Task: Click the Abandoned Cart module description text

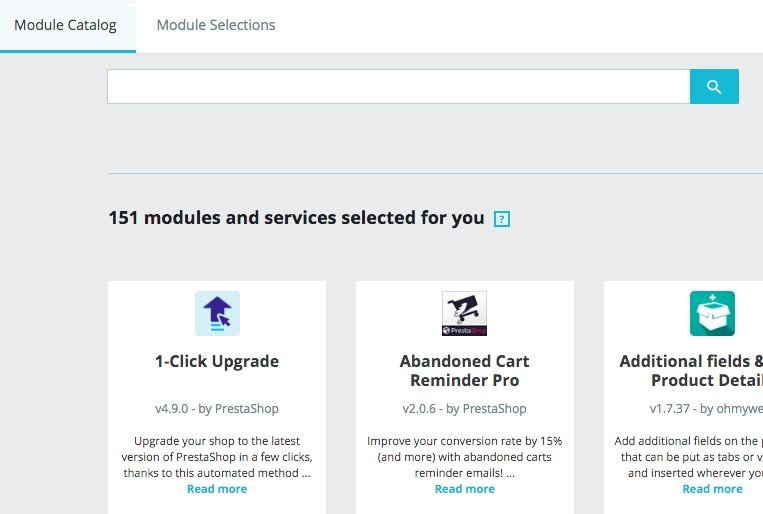Action: pos(464,456)
